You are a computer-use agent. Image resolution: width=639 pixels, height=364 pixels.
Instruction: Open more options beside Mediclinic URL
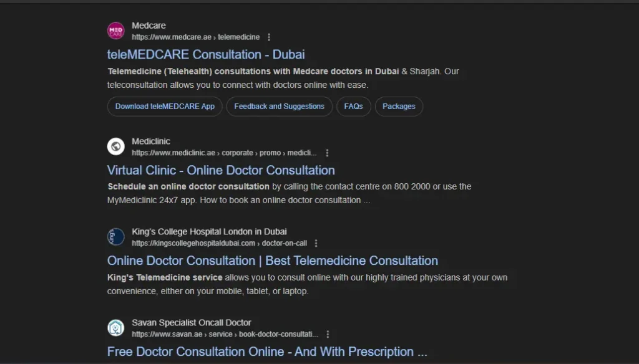[327, 153]
